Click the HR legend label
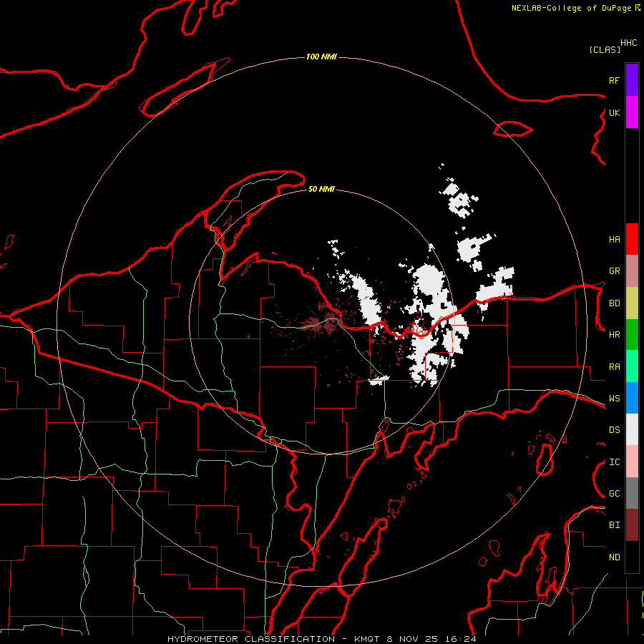Screen dimensions: 644x644 coord(615,335)
